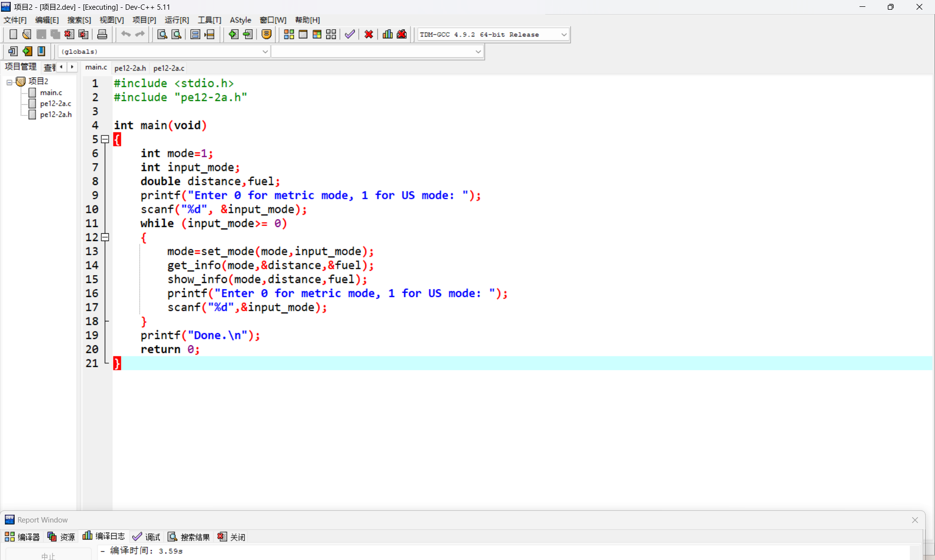This screenshot has width=935, height=560.
Task: Open the TDM-GCC compiler selection dropdown
Action: coord(564,35)
